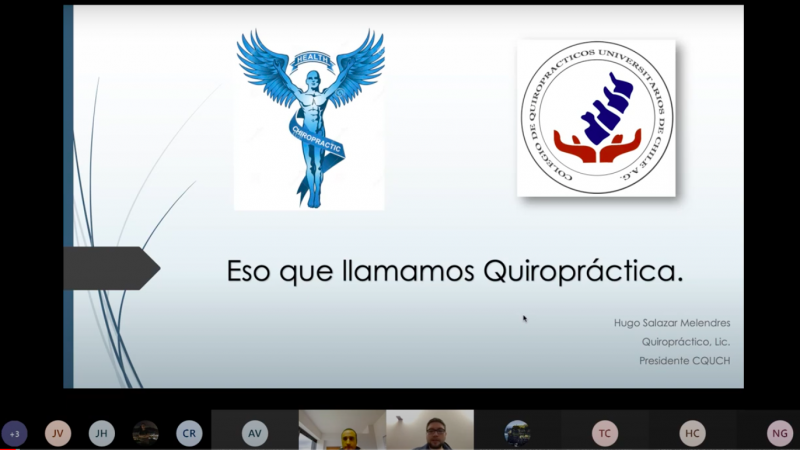This screenshot has width=800, height=450.
Task: Click the +3 more participants badge
Action: coord(14,433)
